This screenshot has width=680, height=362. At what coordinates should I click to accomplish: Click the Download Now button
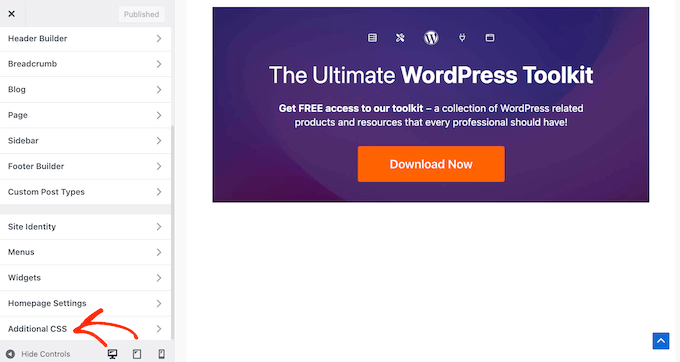point(431,164)
